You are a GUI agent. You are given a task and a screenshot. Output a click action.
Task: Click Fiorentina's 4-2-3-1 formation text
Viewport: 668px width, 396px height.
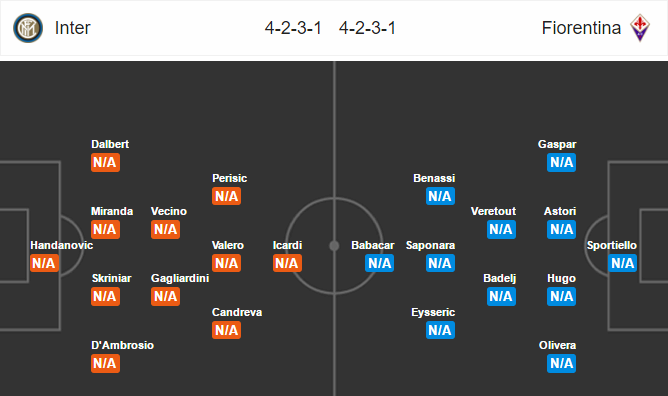pos(368,28)
